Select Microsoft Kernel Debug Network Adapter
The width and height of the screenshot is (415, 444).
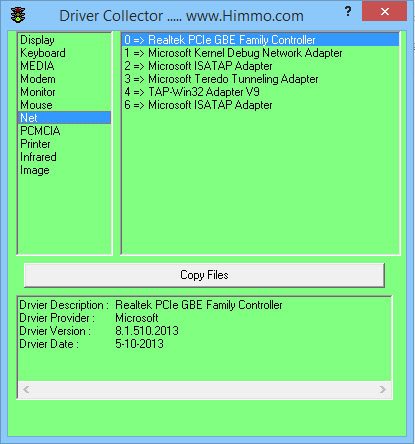[260, 53]
